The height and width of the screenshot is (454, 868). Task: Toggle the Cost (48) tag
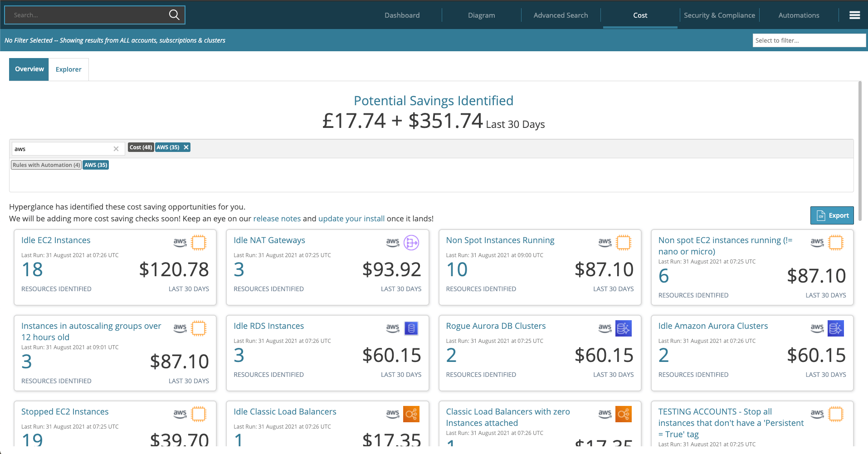point(141,147)
